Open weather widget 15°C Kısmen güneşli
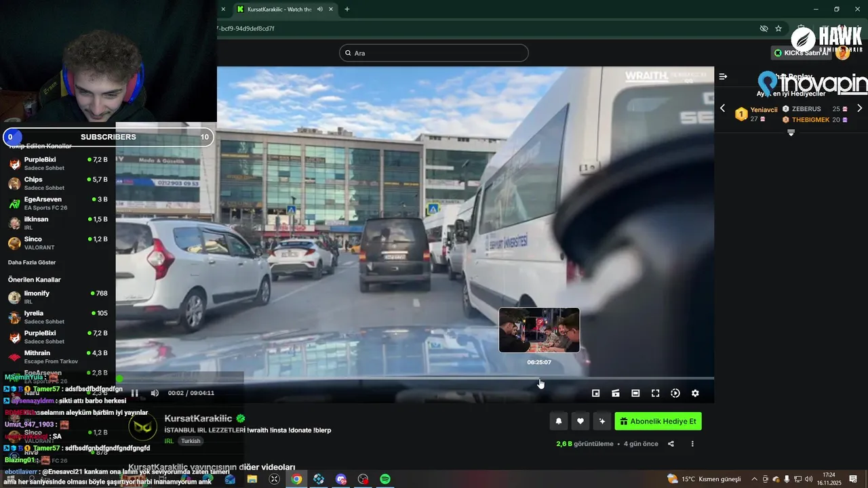 (x=704, y=479)
